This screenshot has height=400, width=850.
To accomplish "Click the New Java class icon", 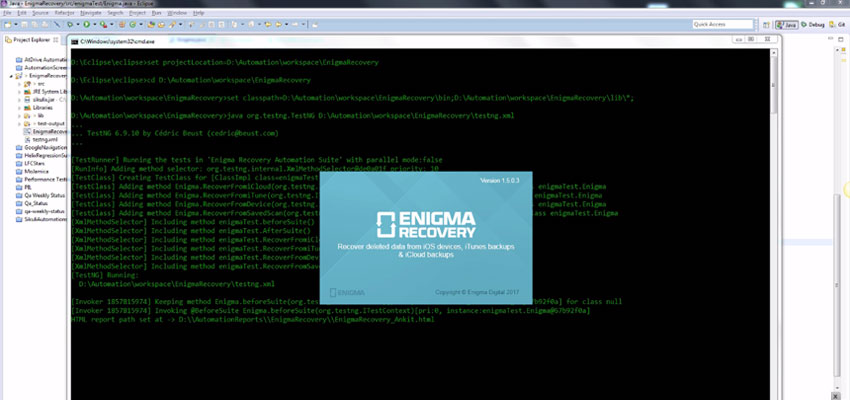I will [x=132, y=24].
